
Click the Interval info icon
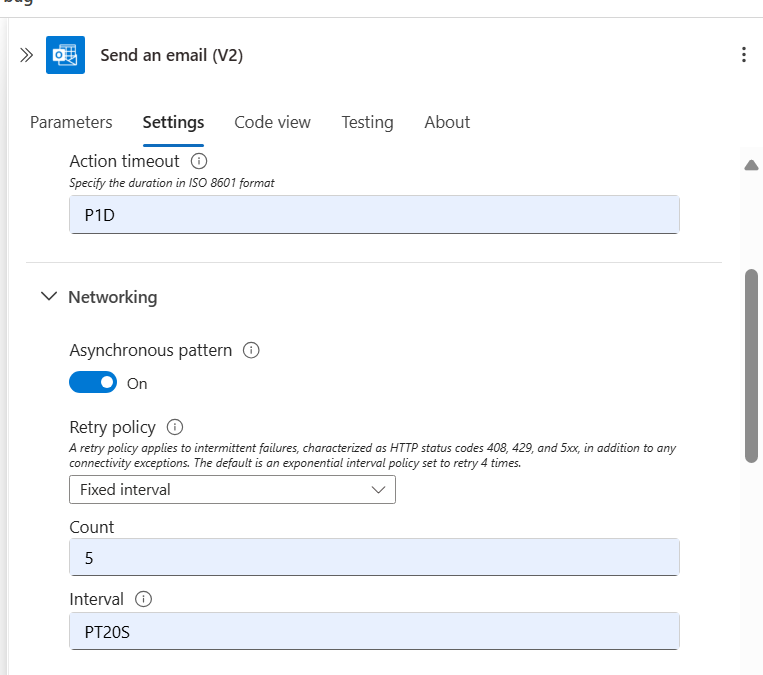(143, 599)
